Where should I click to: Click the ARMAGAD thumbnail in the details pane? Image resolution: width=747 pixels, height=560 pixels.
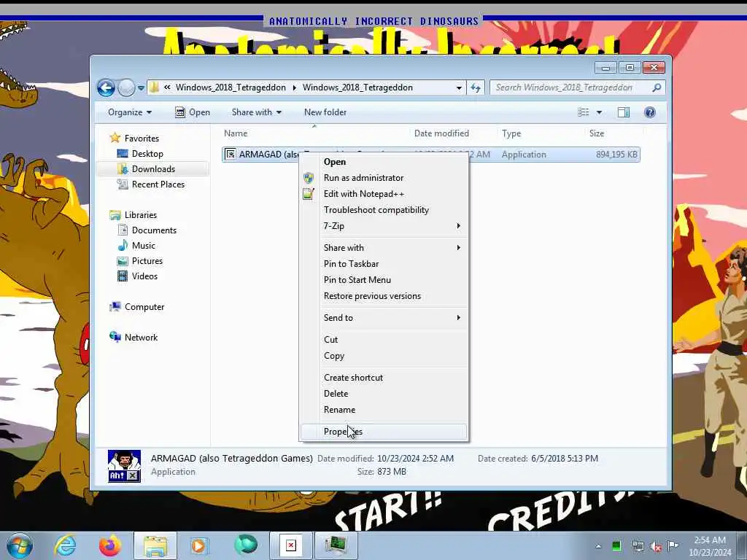124,466
